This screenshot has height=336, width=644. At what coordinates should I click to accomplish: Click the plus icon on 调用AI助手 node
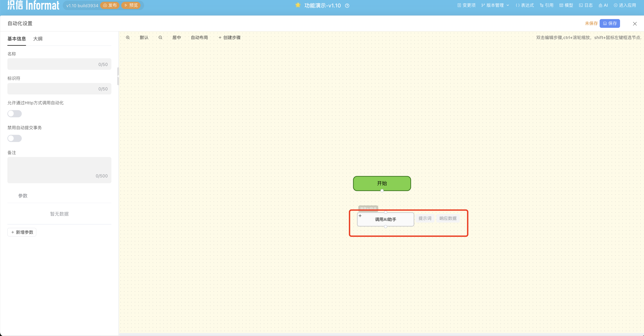pos(360,216)
